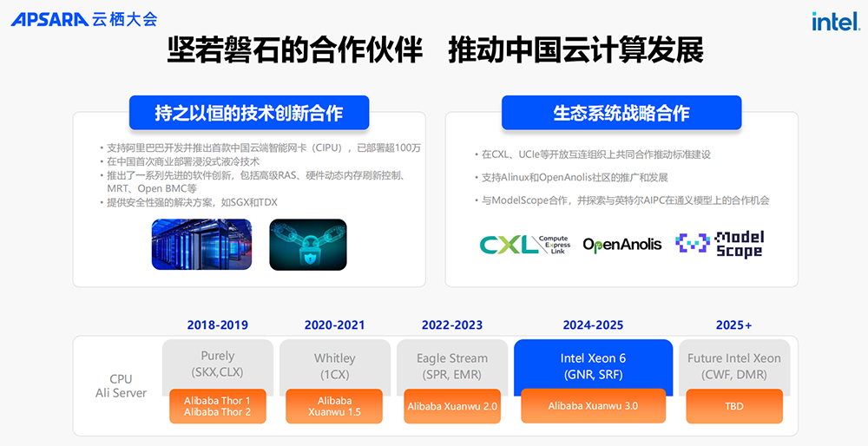Open the padlock security chain image
Screen dimensions: 868x446
(x=307, y=243)
